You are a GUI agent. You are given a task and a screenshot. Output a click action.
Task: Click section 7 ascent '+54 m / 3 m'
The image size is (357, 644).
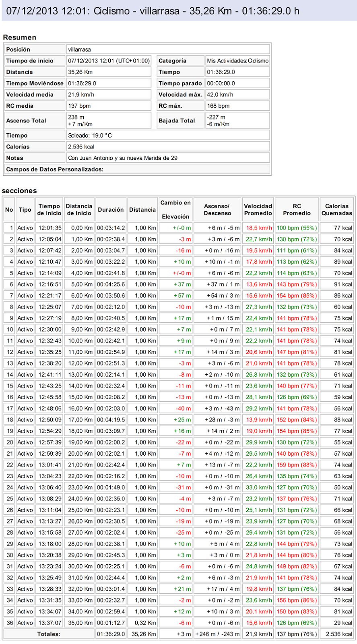coord(223,295)
